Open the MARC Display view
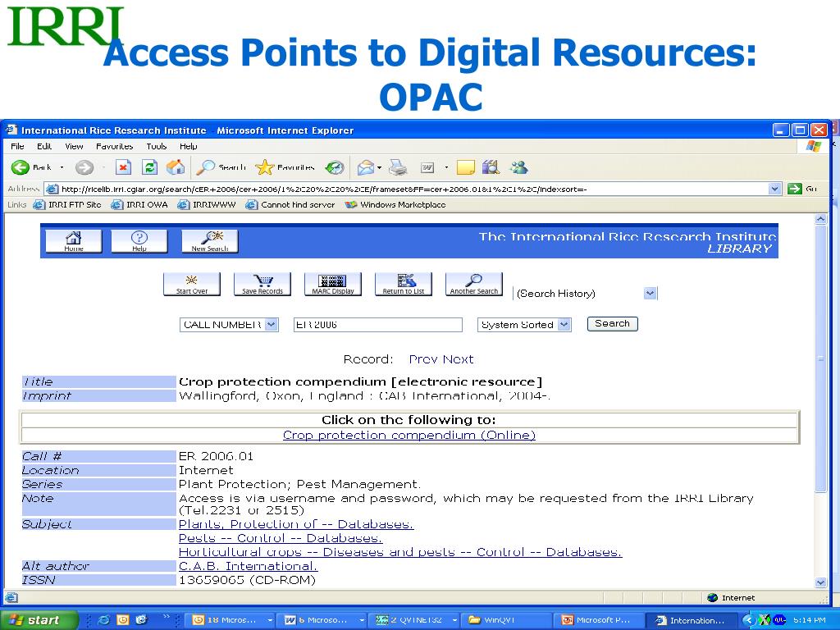 pos(333,284)
